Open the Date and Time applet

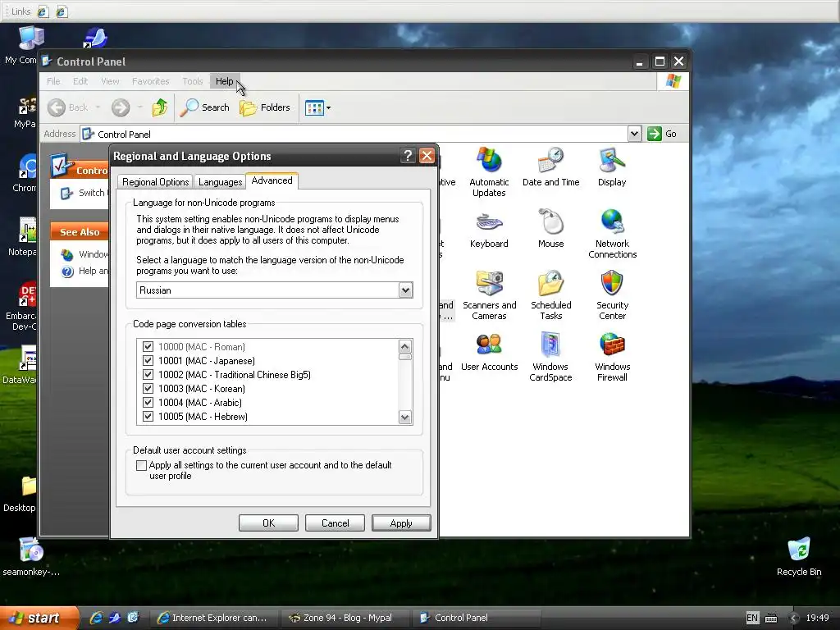tap(550, 167)
